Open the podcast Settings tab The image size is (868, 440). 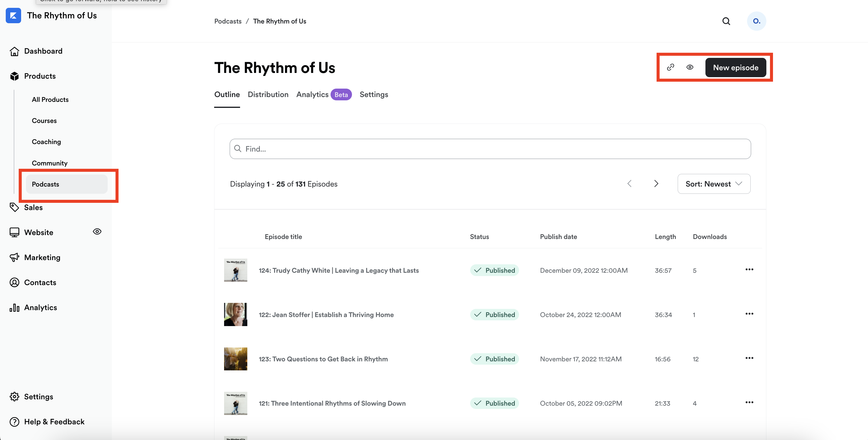[x=374, y=95]
